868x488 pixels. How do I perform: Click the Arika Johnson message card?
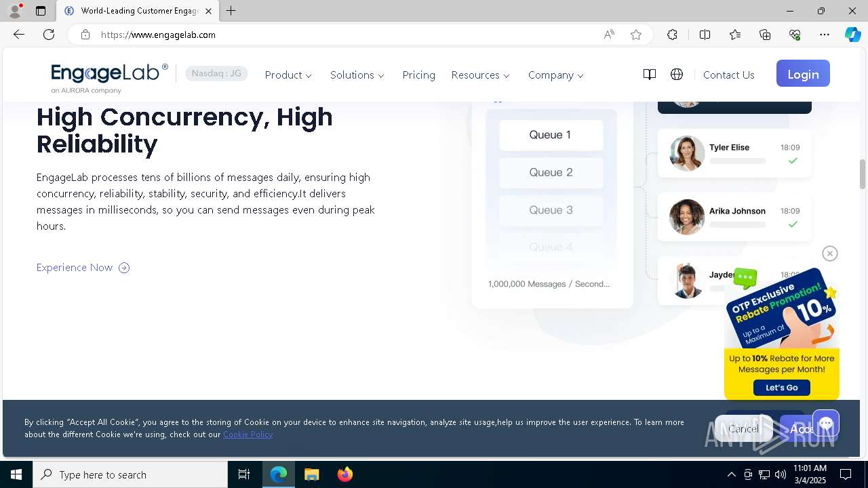point(734,217)
